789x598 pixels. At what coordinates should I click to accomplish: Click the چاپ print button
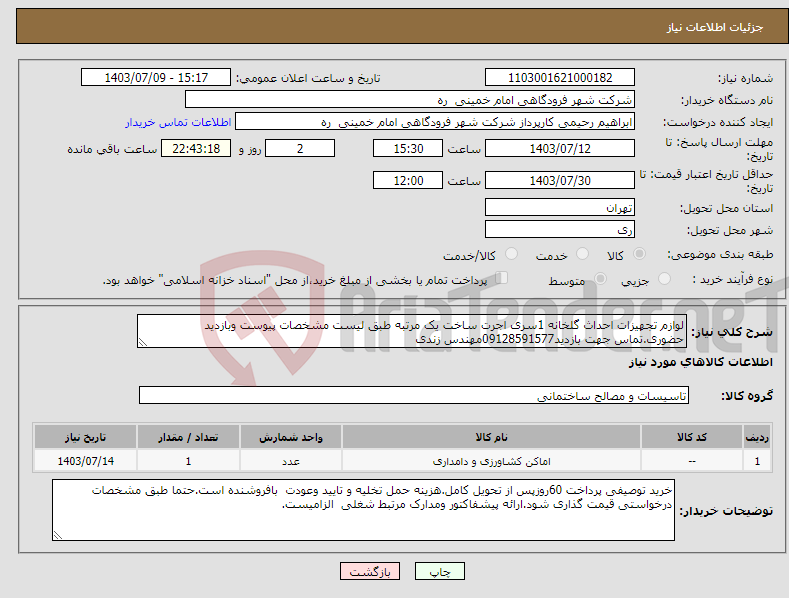[440, 571]
